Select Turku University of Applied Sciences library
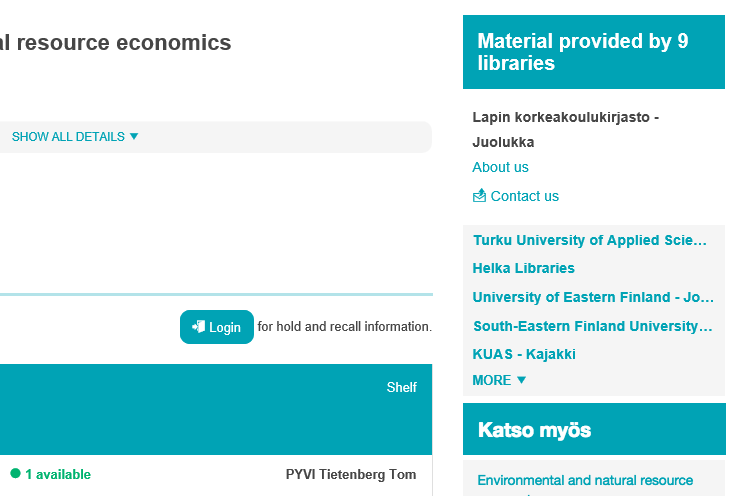740x496 pixels. [x=589, y=240]
